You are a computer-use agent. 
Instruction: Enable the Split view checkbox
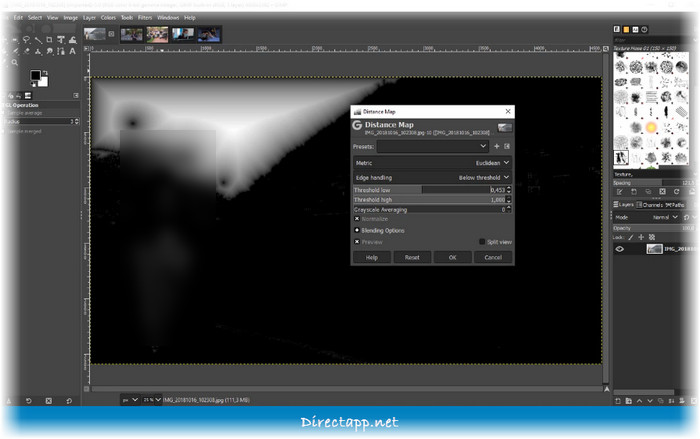pyautogui.click(x=481, y=242)
